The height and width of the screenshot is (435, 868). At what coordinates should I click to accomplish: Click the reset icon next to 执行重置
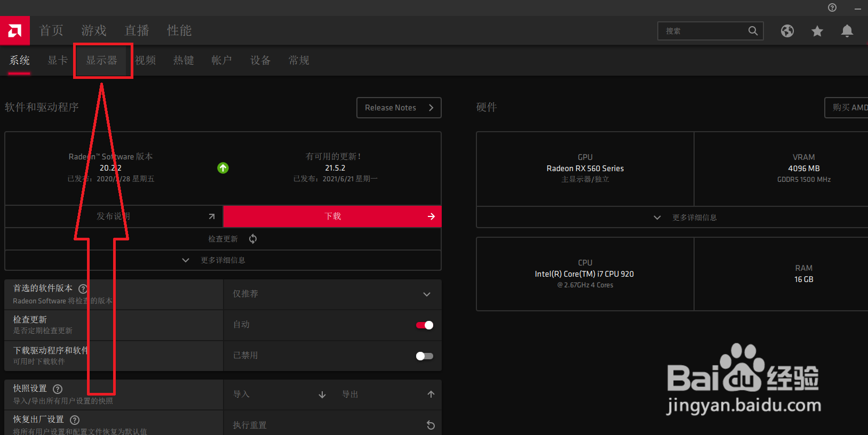(x=431, y=425)
